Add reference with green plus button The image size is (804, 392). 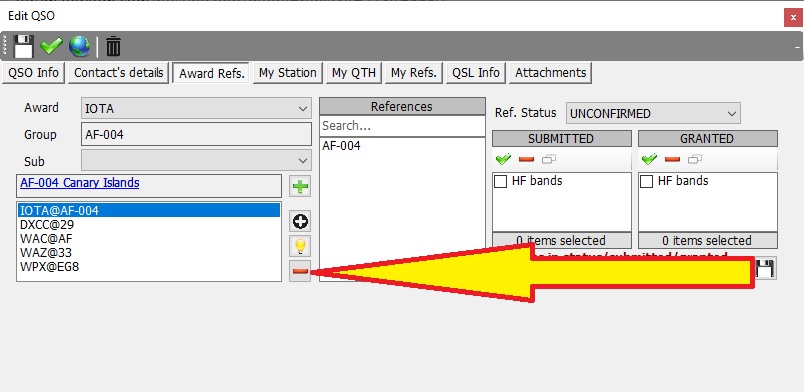(x=300, y=186)
